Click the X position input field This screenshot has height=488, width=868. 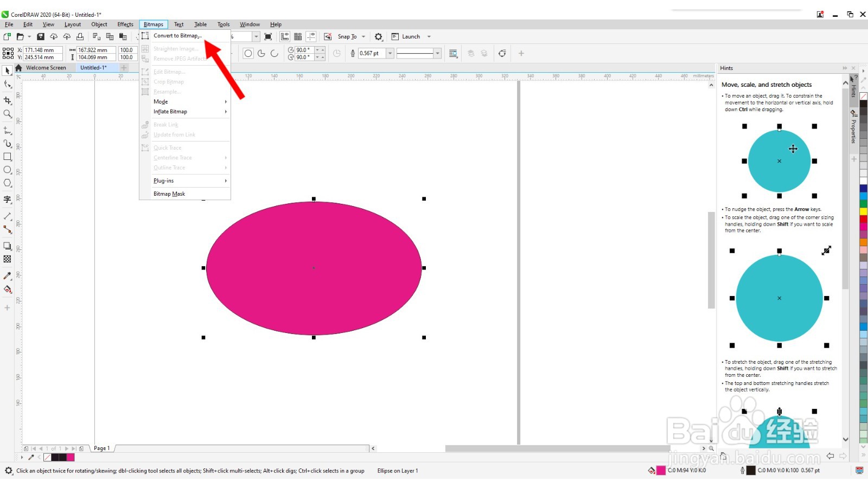(x=42, y=50)
